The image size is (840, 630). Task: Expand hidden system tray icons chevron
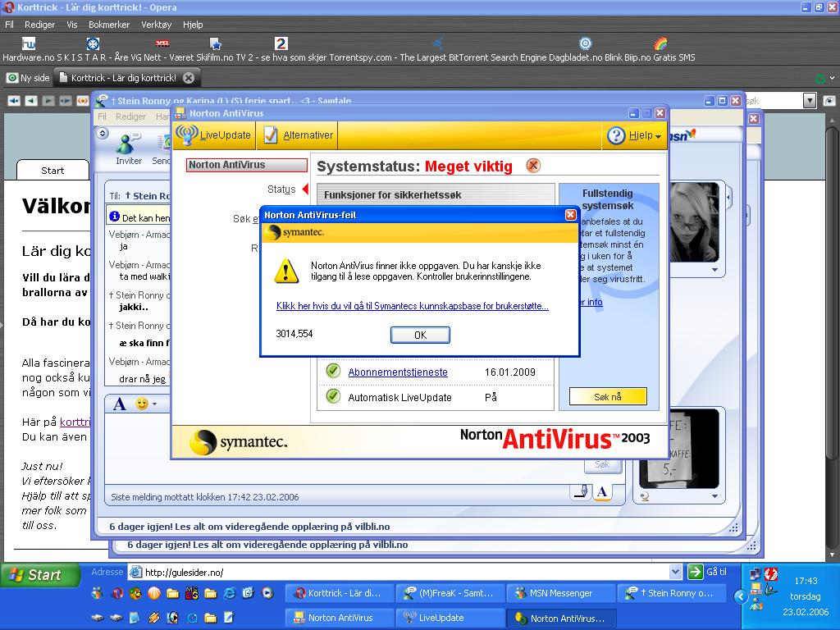click(x=741, y=596)
